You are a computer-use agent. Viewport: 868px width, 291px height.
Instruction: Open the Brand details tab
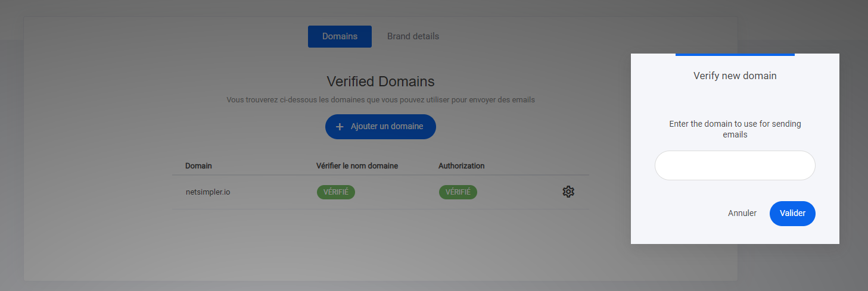click(413, 36)
